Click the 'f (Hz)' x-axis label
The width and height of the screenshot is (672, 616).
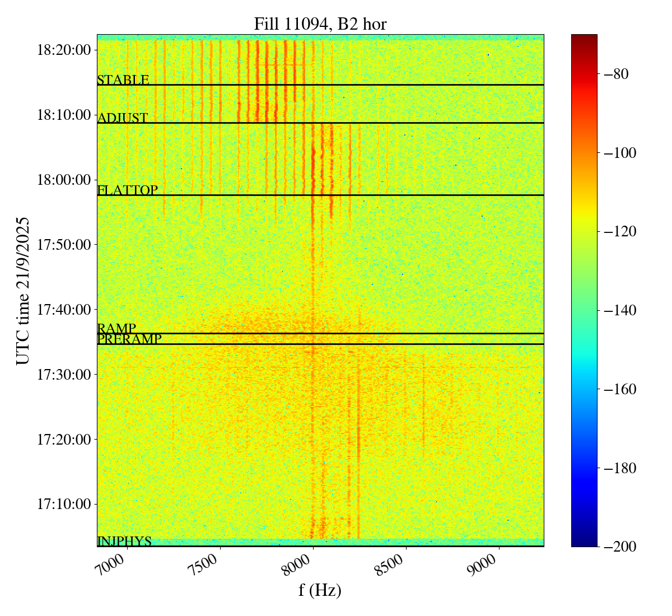pyautogui.click(x=320, y=590)
